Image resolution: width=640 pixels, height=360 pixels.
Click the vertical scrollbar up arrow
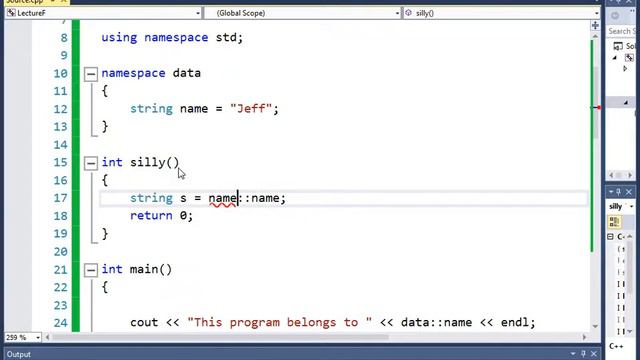click(595, 36)
